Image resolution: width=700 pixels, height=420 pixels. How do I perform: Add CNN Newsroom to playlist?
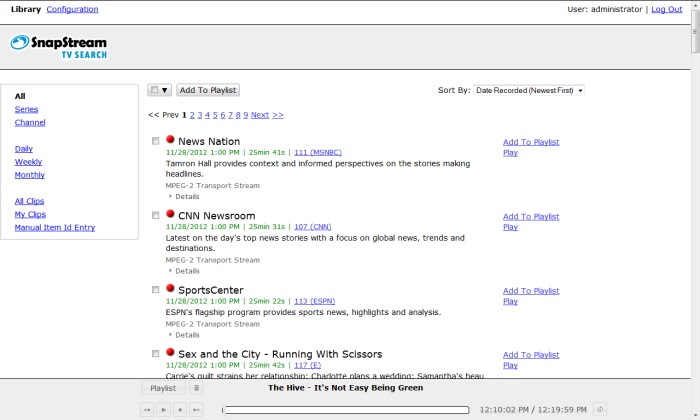pyautogui.click(x=531, y=216)
